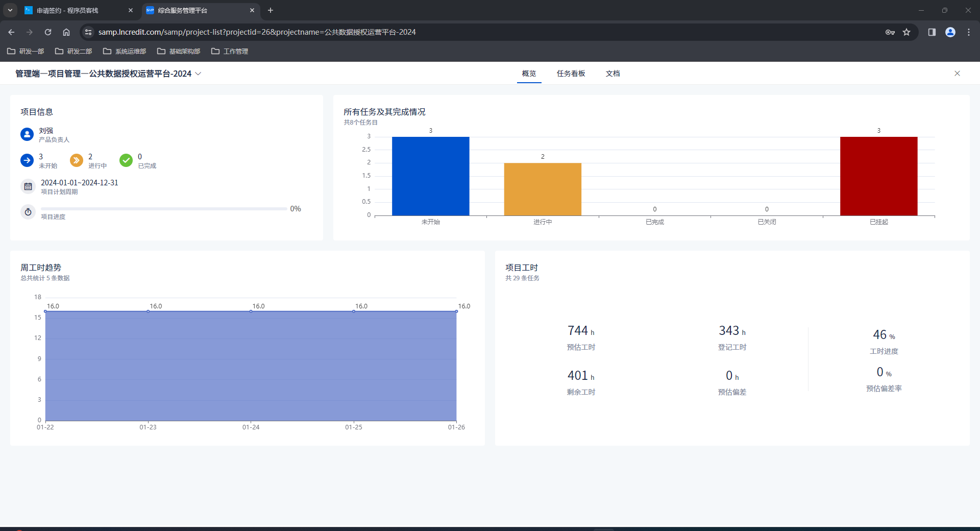Screen dimensions: 980x531
Task: Click the 744 h 预估工时 value
Action: click(581, 331)
